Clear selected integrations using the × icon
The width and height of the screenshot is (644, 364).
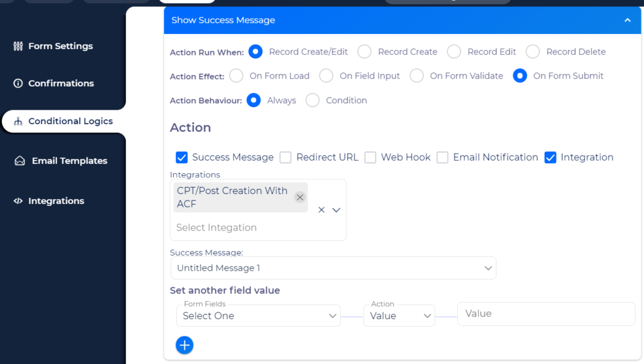pyautogui.click(x=321, y=210)
